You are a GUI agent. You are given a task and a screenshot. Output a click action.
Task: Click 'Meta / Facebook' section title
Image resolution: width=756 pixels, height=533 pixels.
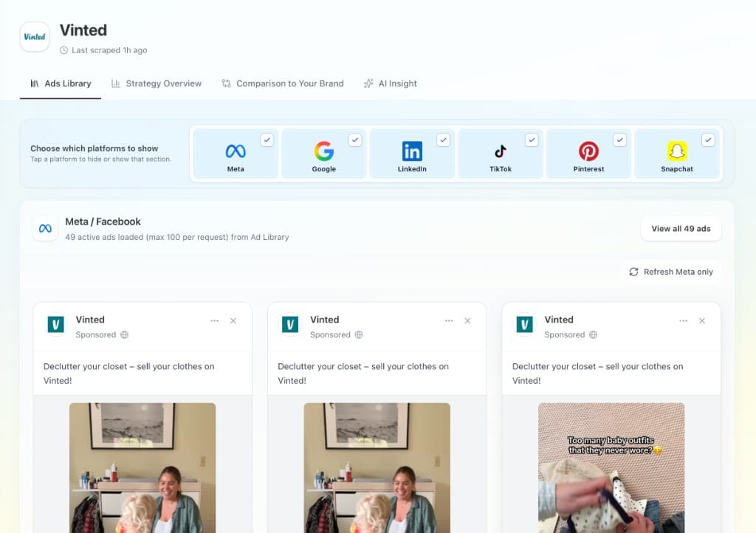click(x=103, y=221)
